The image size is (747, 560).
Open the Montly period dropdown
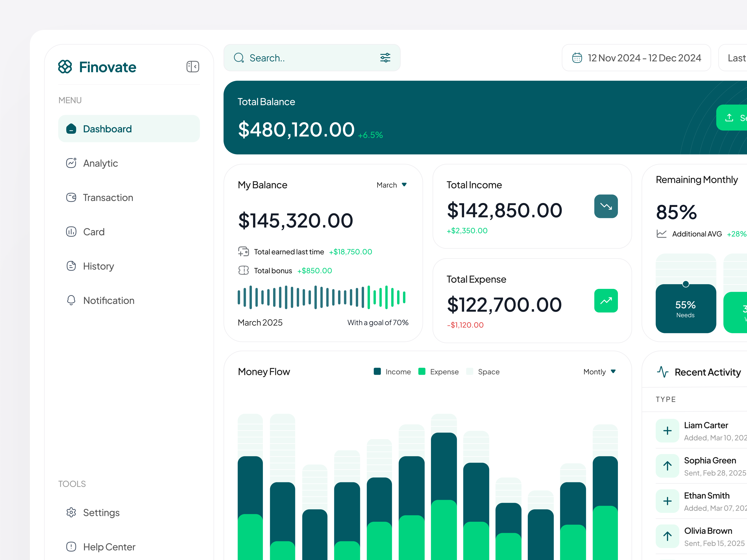pyautogui.click(x=600, y=372)
